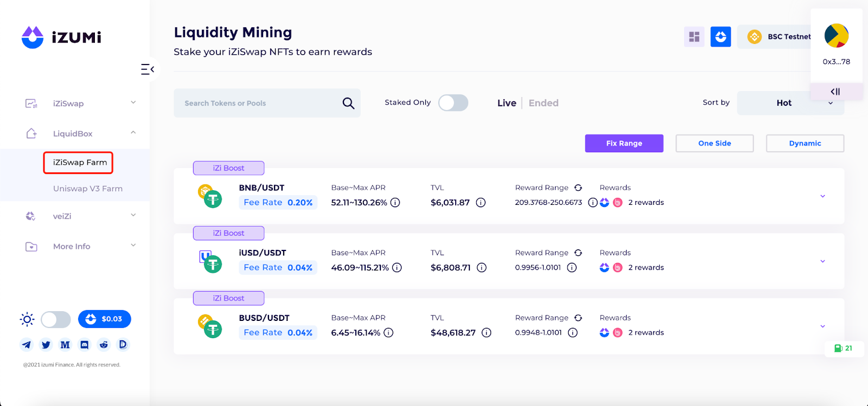Select iZiSwap Farm in the sidebar
868x406 pixels.
click(x=80, y=163)
